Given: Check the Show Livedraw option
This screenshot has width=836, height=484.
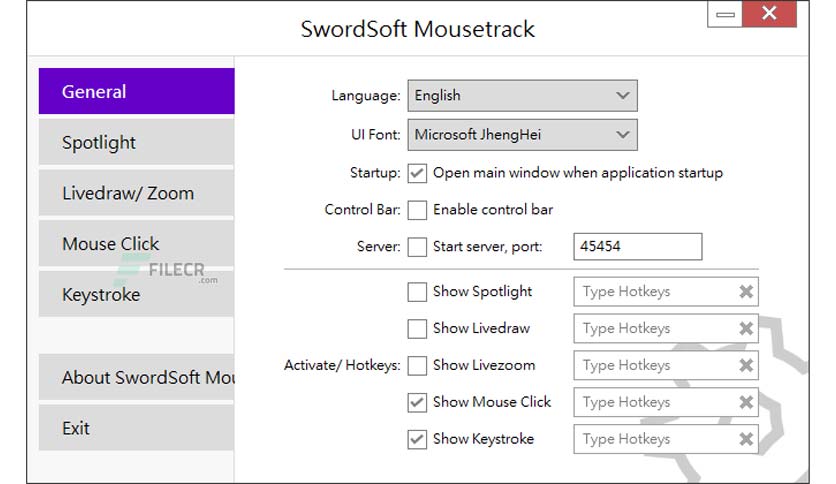Looking at the screenshot, I should click(417, 329).
